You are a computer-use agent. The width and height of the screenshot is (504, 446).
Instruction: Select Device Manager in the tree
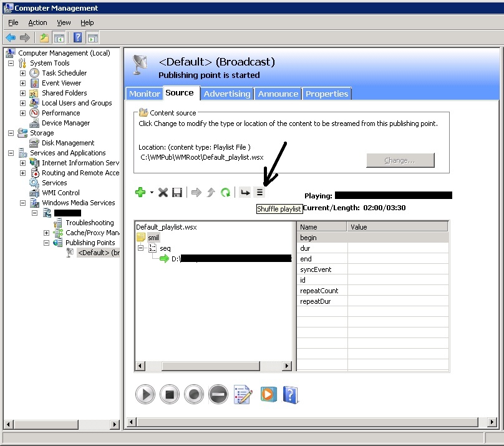pyautogui.click(x=65, y=123)
